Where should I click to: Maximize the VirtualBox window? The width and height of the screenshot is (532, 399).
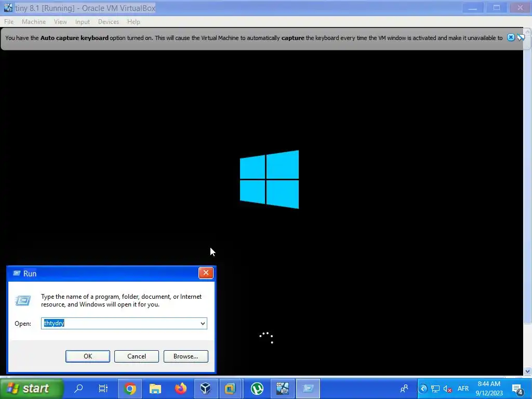(x=497, y=7)
